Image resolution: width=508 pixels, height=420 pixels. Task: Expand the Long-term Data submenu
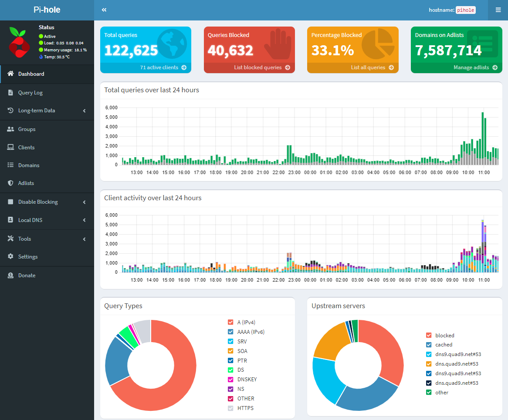tap(84, 111)
